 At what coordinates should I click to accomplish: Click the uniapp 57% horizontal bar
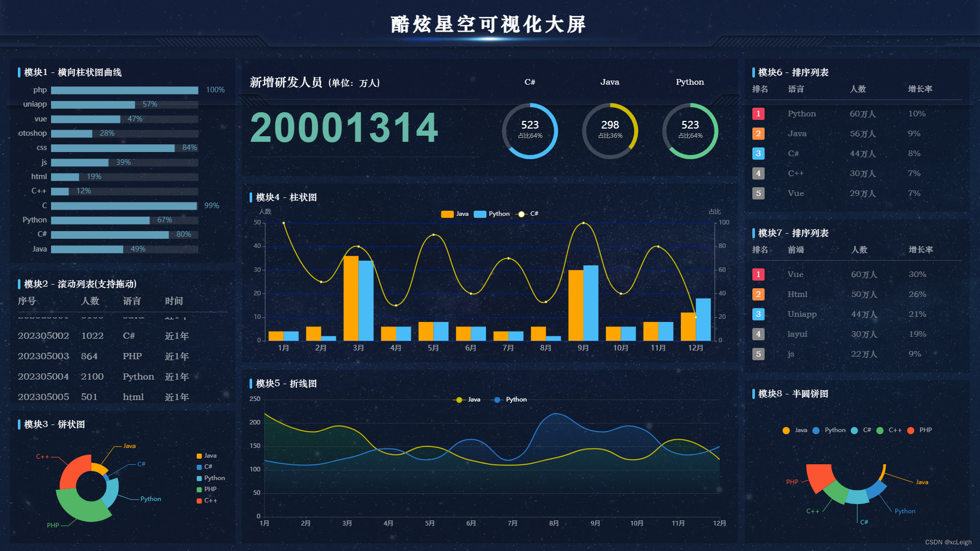pyautogui.click(x=93, y=105)
